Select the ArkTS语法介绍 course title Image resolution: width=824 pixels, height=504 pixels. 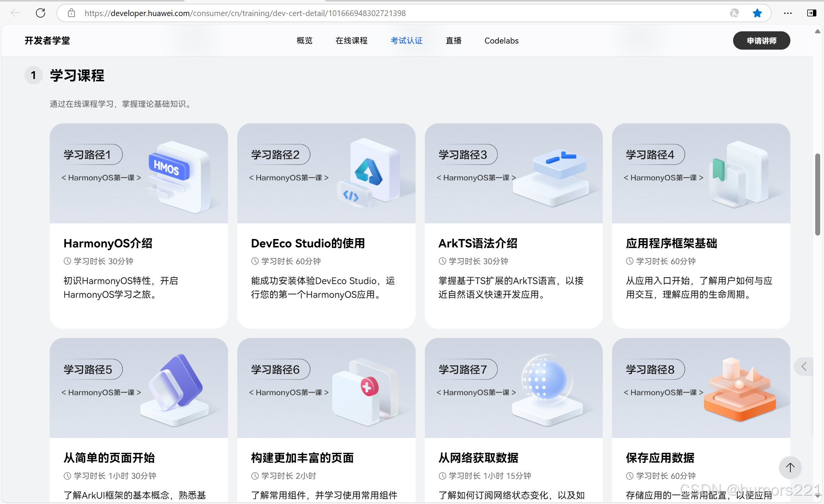pos(478,243)
